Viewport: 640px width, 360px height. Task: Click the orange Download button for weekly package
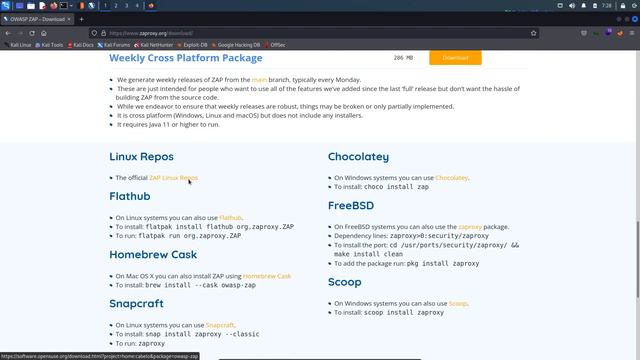point(455,58)
